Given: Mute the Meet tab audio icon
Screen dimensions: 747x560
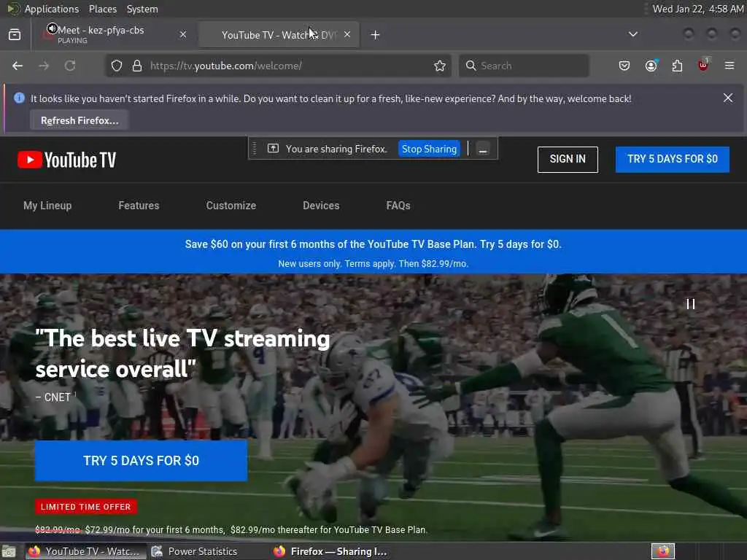Looking at the screenshot, I should [x=52, y=29].
